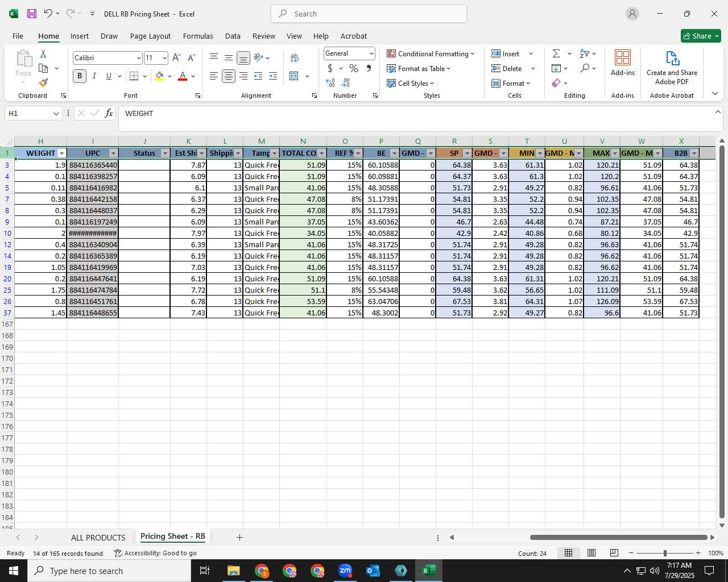Click the Merge & Center icon
Viewport: 728px width, 582px height.
pos(294,76)
